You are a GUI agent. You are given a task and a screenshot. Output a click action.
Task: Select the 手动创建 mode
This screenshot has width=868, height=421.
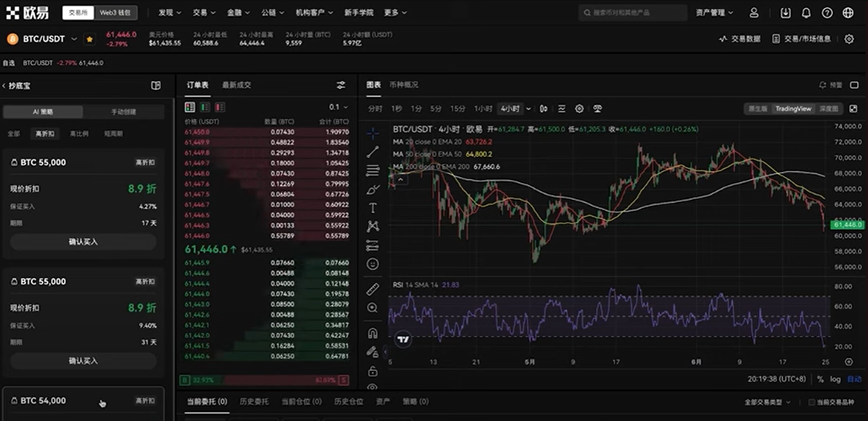tap(123, 112)
